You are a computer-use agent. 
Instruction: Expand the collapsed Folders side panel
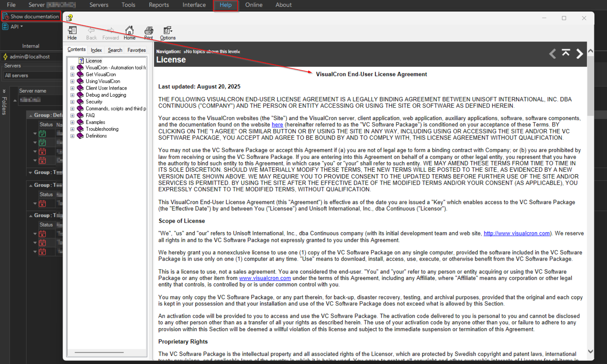(4, 91)
